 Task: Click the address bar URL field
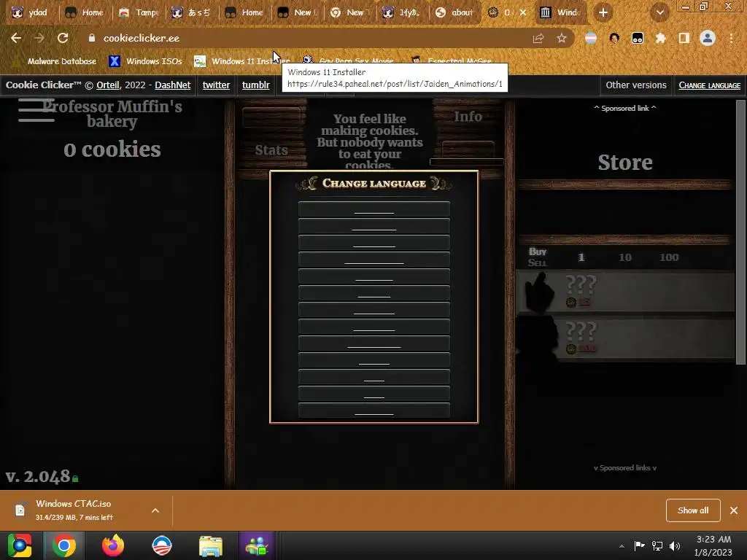pyautogui.click(x=305, y=38)
